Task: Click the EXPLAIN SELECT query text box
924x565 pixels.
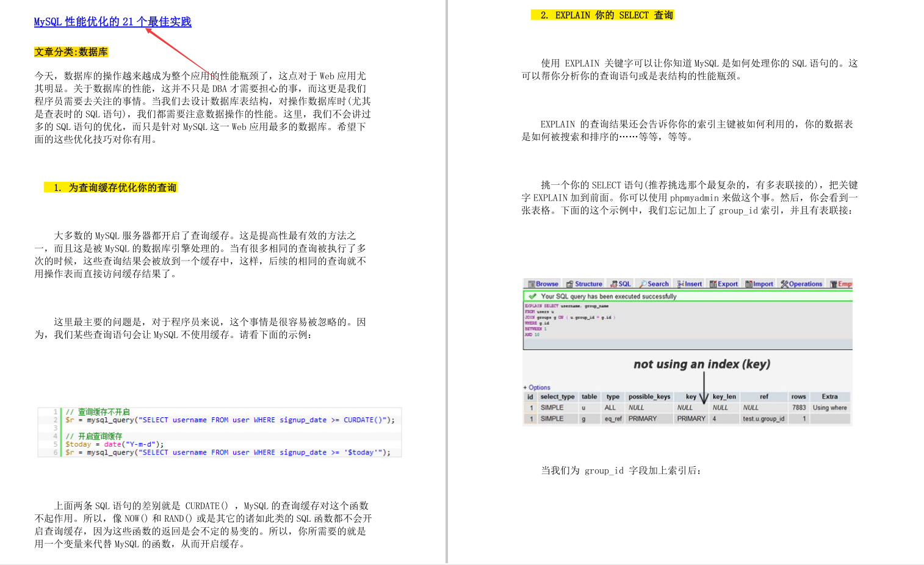Action: tap(687, 326)
